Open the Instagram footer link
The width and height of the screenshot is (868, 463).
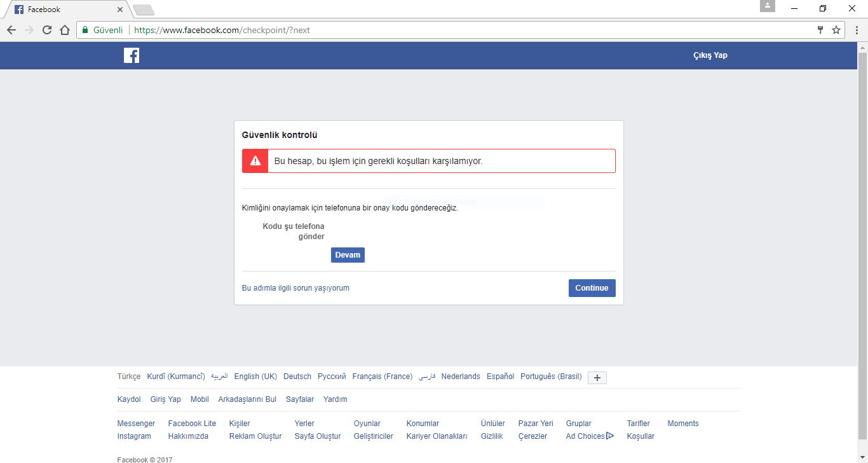[134, 436]
